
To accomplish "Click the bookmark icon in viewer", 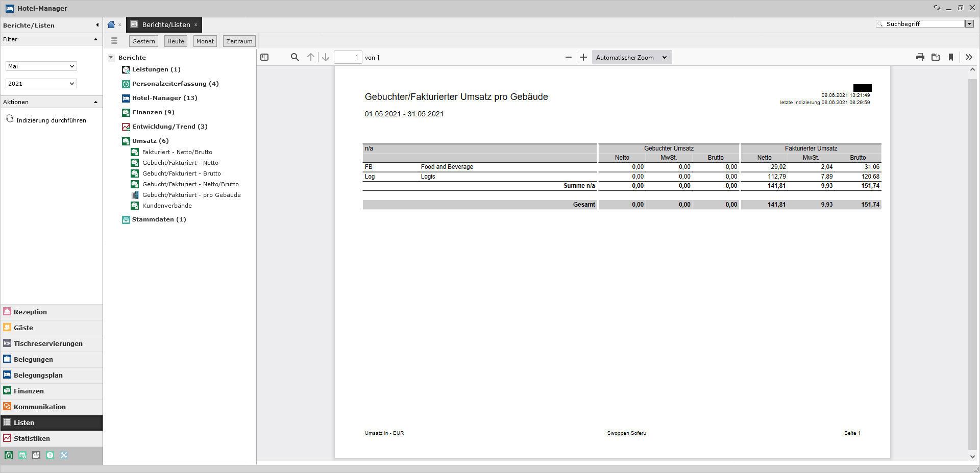I will pyautogui.click(x=951, y=57).
